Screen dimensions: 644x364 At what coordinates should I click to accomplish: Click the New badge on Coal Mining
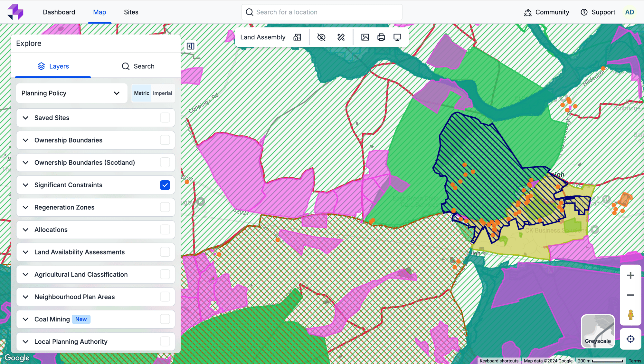pos(81,319)
